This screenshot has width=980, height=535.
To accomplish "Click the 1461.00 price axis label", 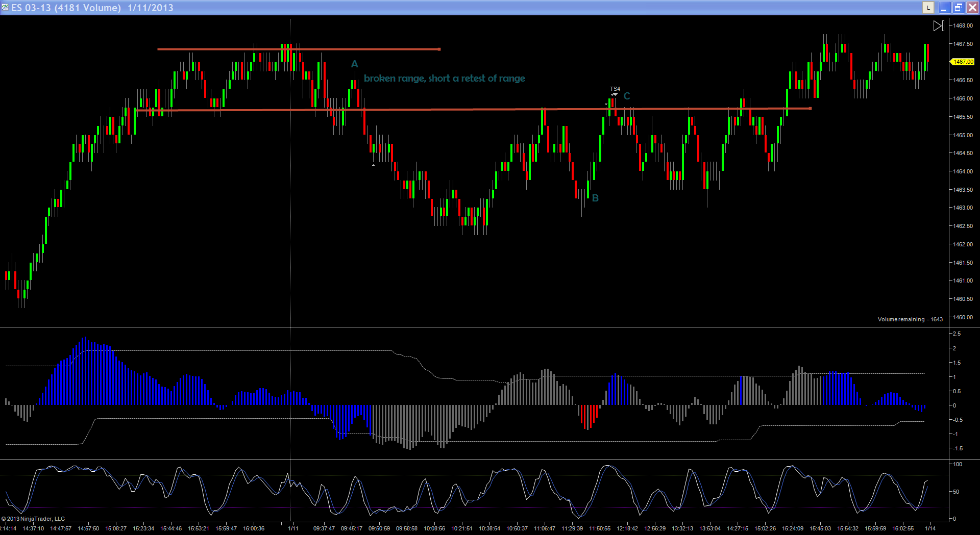I will click(963, 281).
